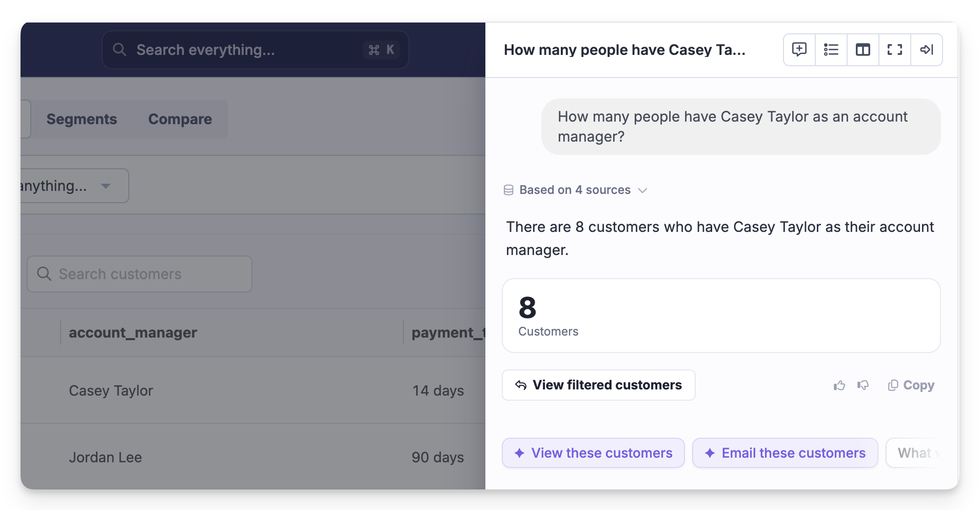Copy the assistant's answer

(x=911, y=385)
